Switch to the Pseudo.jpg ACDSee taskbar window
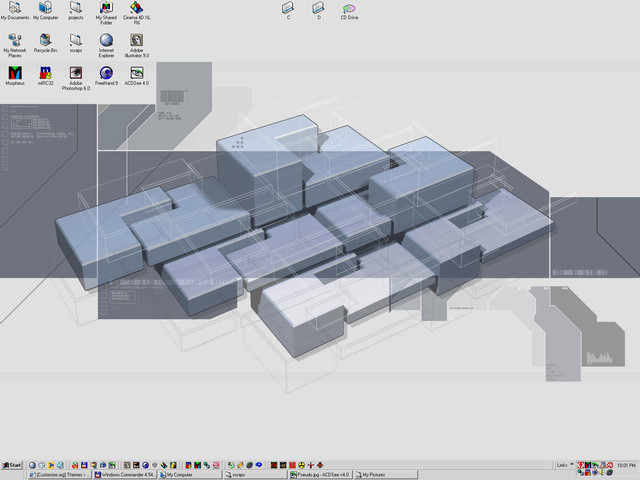640x480 pixels. (320, 475)
